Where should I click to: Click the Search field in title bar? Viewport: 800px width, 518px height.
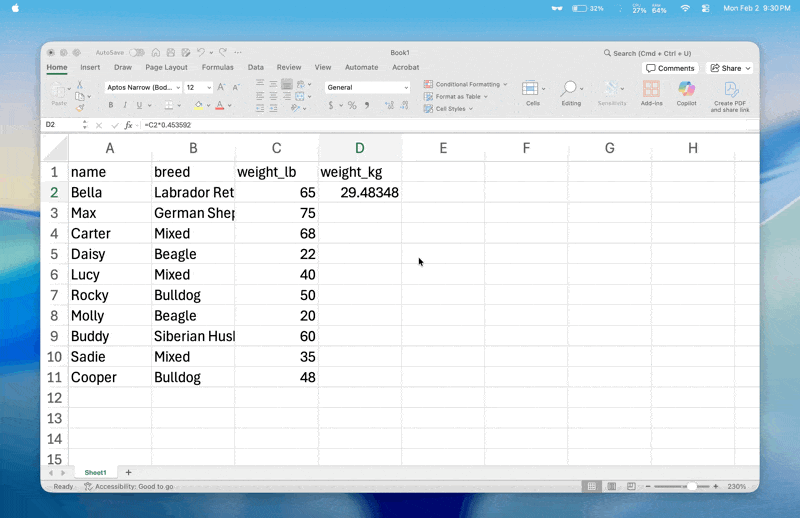pos(647,53)
